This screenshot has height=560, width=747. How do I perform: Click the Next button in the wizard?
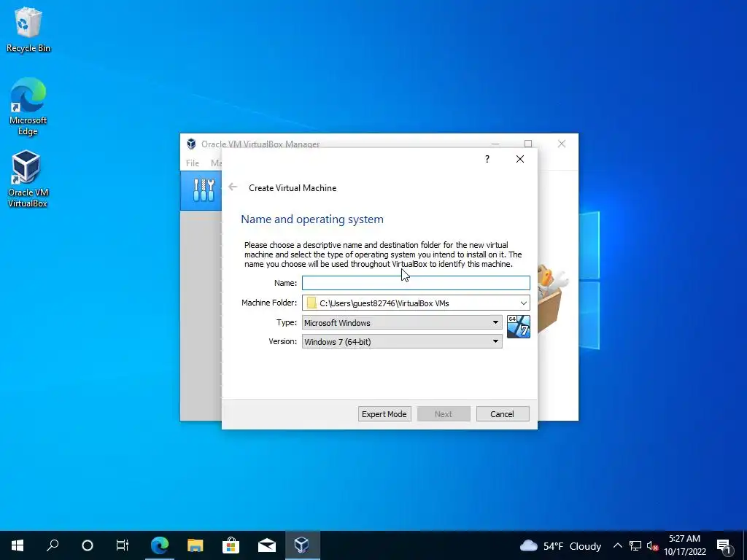tap(444, 414)
